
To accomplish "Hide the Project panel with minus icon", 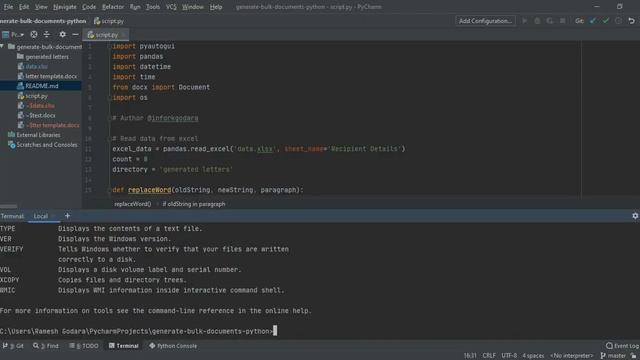I will [75, 35].
